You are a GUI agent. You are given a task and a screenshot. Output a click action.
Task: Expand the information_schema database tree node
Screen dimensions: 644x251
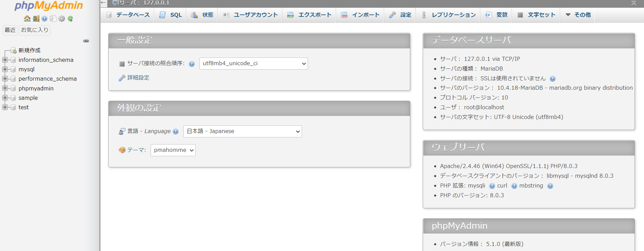point(5,60)
